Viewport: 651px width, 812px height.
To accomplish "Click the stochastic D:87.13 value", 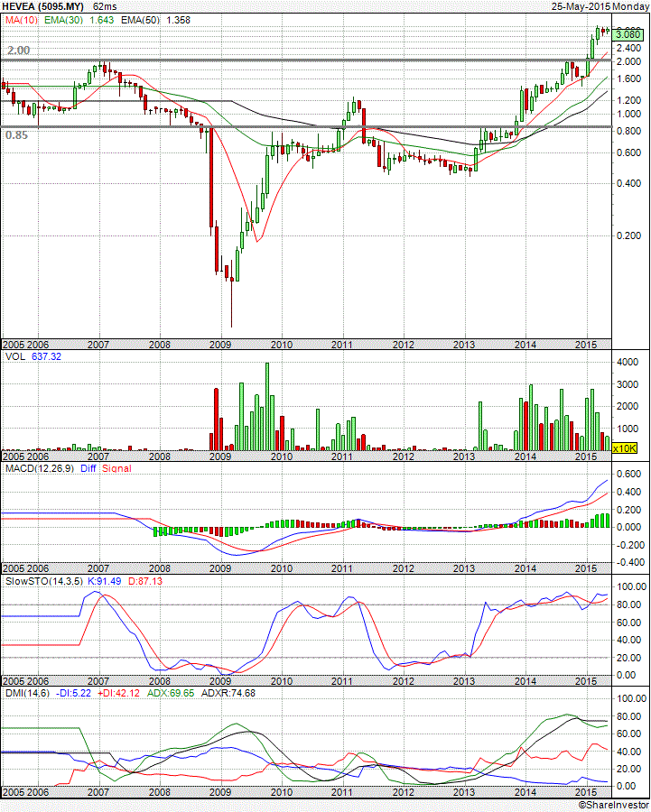I will click(145, 582).
